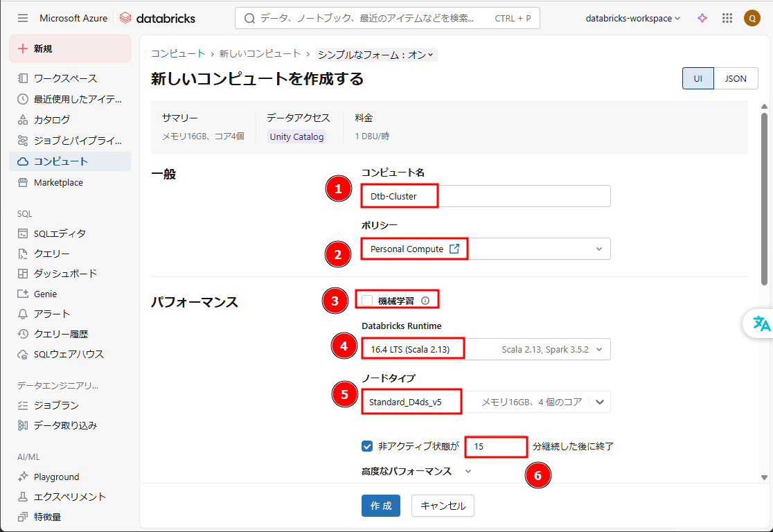773x532 pixels.
Task: Uncheck the 非アクティブ状態 auto-termination checkbox
Action: pyautogui.click(x=368, y=446)
